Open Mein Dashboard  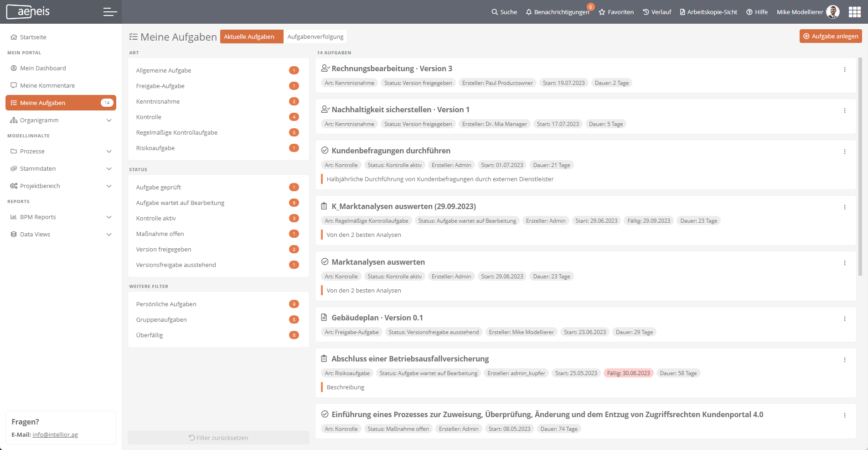click(61, 68)
